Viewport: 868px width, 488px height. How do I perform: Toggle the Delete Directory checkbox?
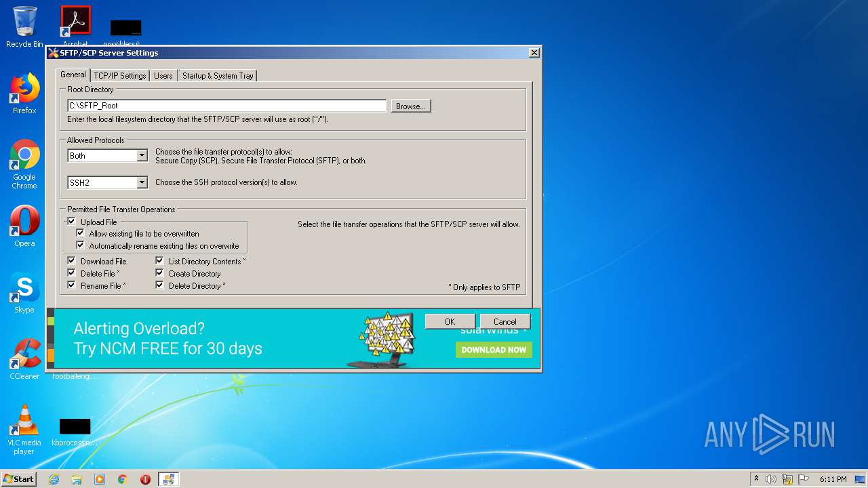[x=159, y=285]
